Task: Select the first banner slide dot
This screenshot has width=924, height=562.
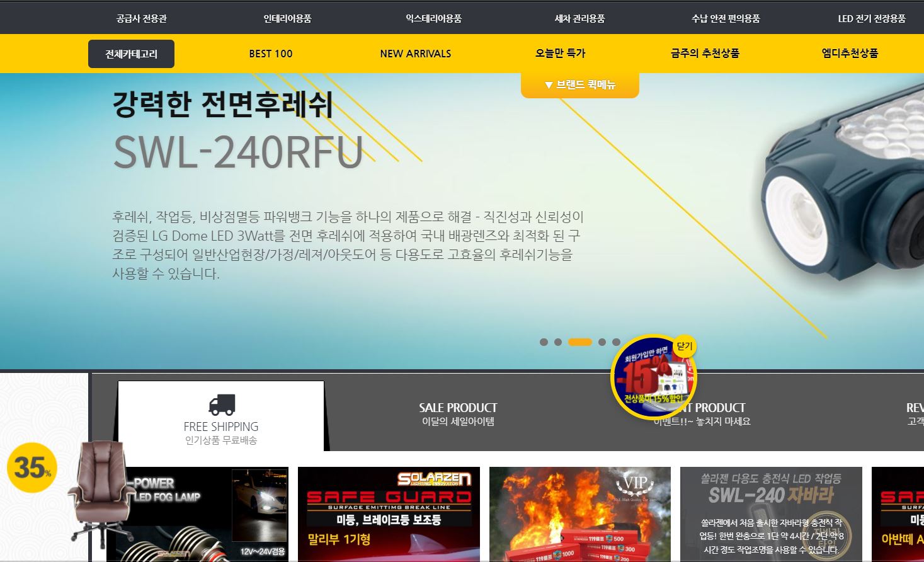Action: 544,342
